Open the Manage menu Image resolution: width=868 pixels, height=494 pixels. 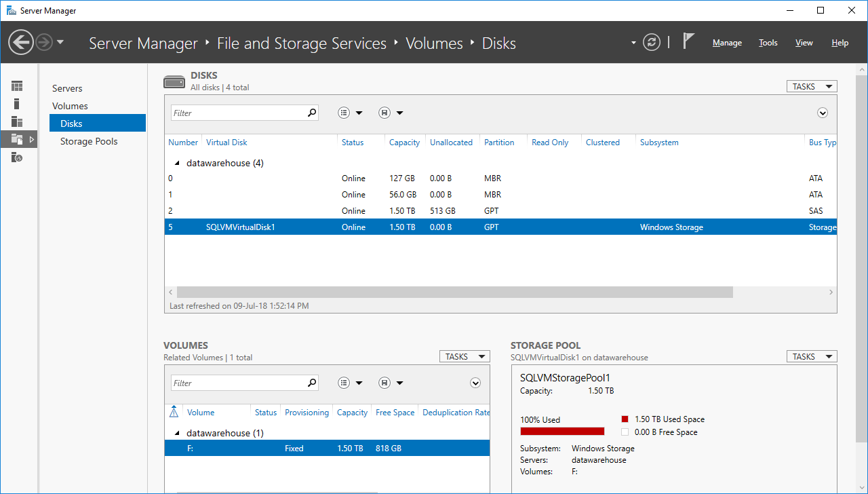[x=727, y=43]
